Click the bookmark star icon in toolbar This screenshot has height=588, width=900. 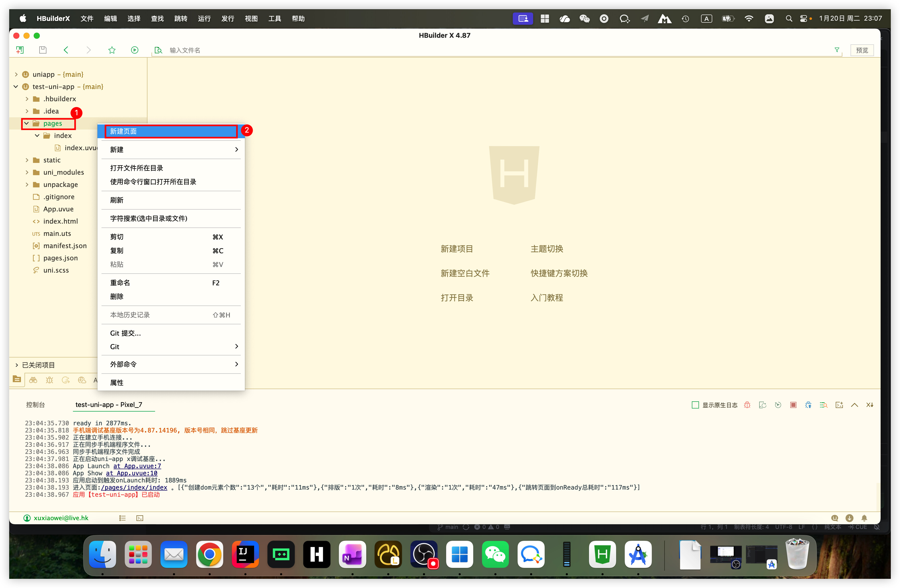point(111,50)
